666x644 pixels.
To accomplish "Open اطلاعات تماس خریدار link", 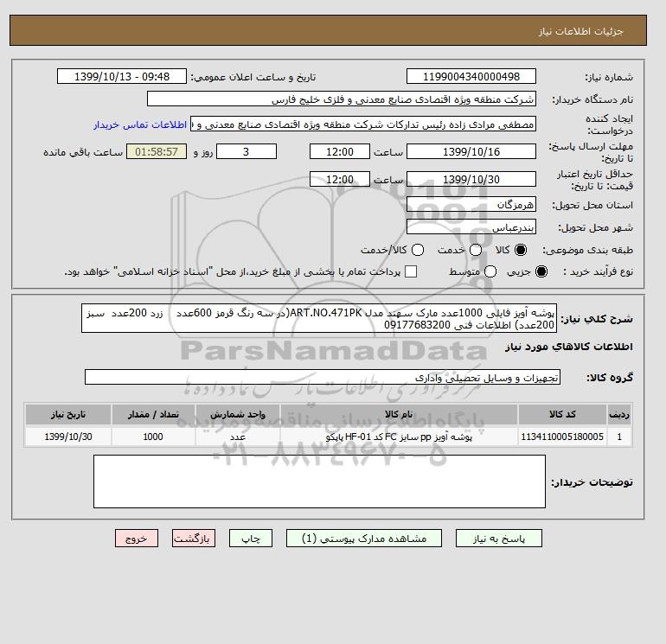I will (140, 124).
